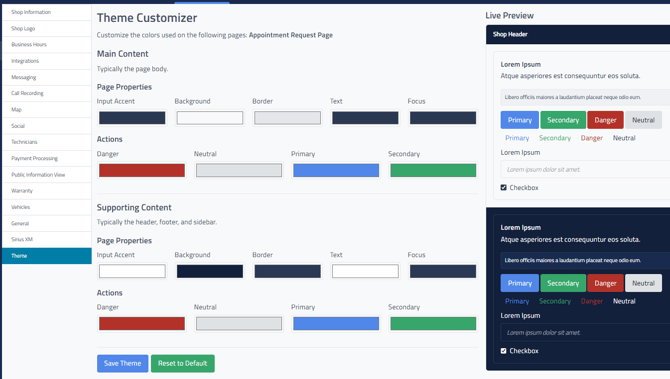Viewport: 670px width, 379px height.
Task: Pick Main Content Background color
Action: (x=210, y=118)
